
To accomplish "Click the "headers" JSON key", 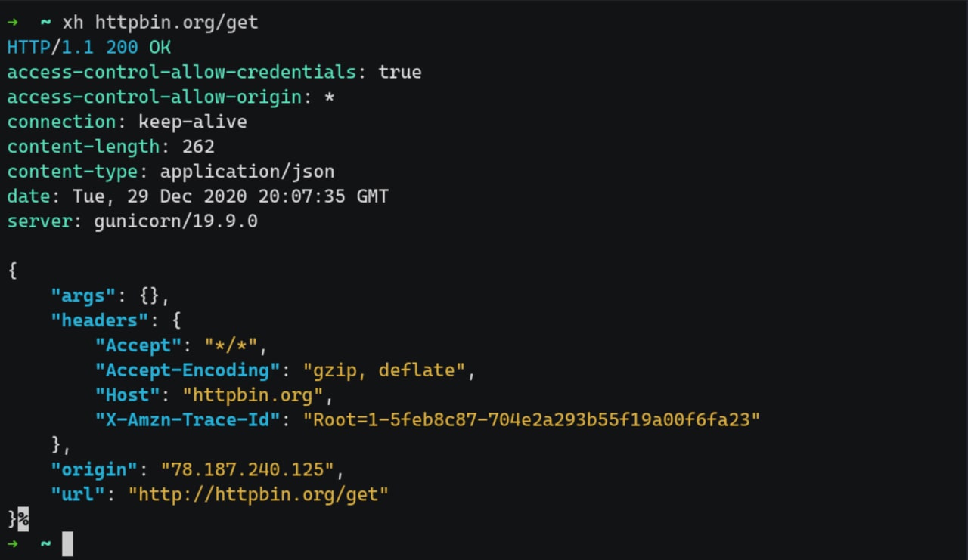I will pyautogui.click(x=101, y=320).
